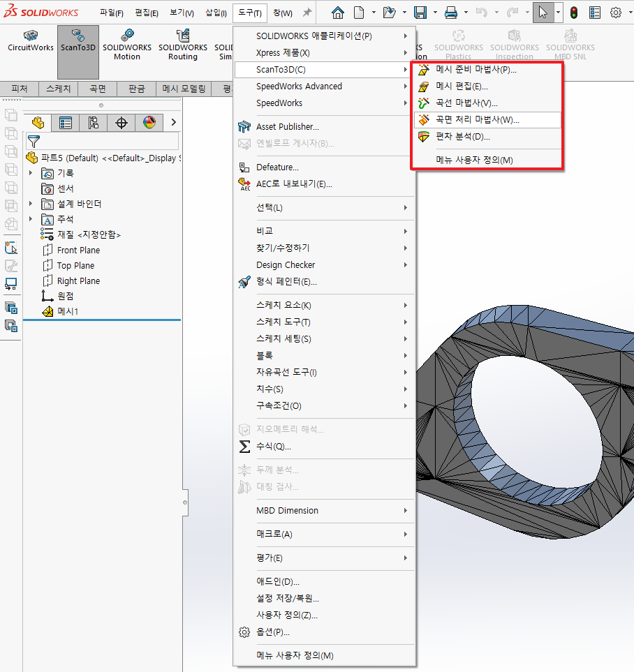The height and width of the screenshot is (672, 634).
Task: Open the FeatureManager design tree tab
Action: [x=38, y=123]
